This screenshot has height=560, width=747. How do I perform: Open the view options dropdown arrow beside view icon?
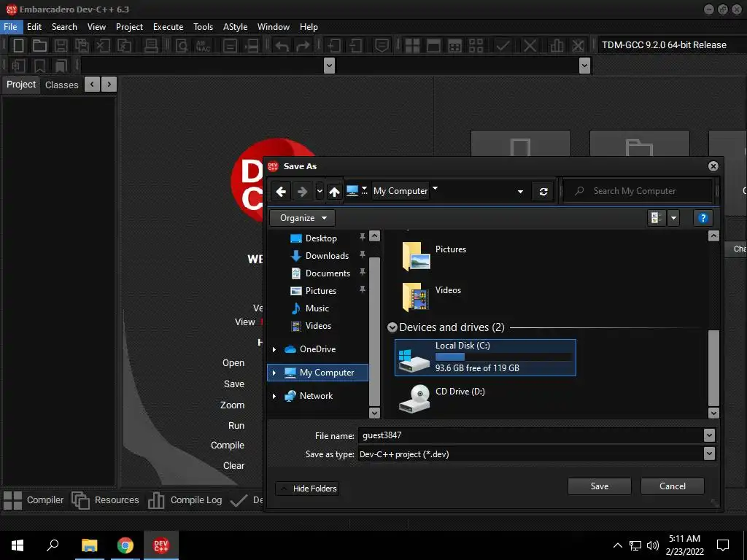[673, 218]
